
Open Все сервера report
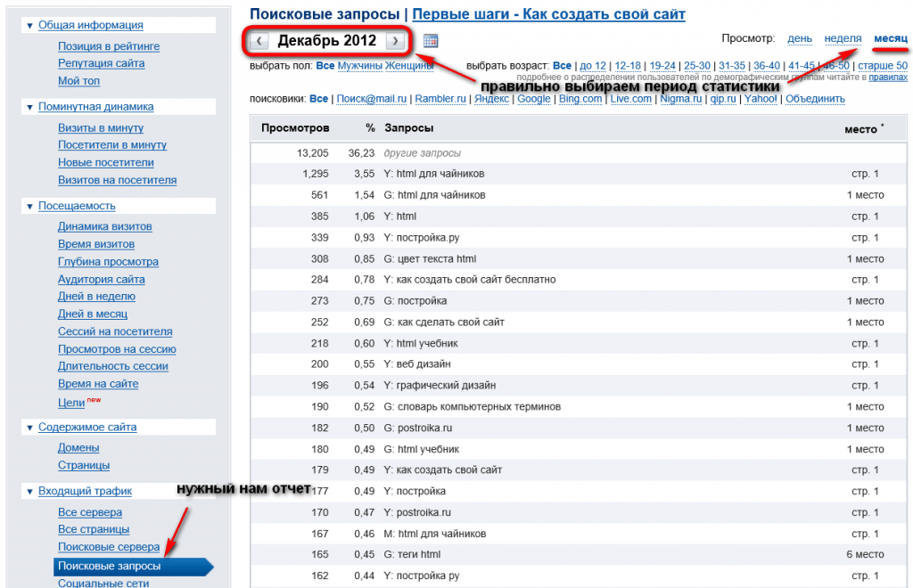(90, 512)
